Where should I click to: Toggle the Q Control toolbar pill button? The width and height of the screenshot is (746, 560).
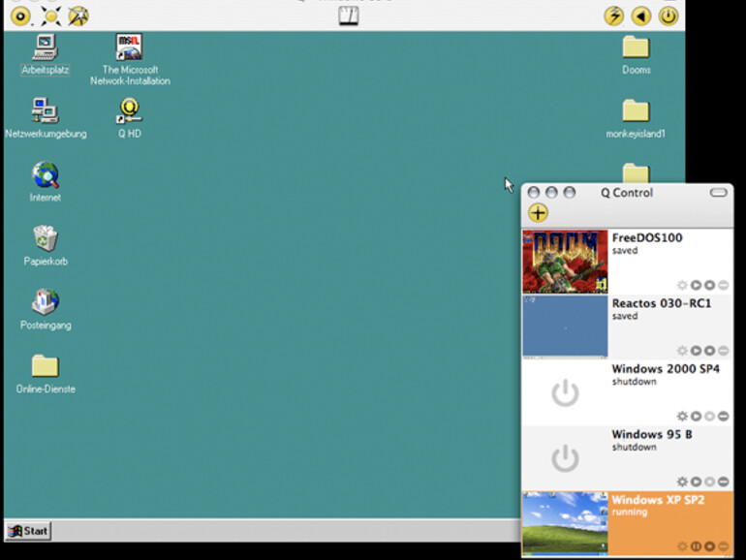coord(718,193)
